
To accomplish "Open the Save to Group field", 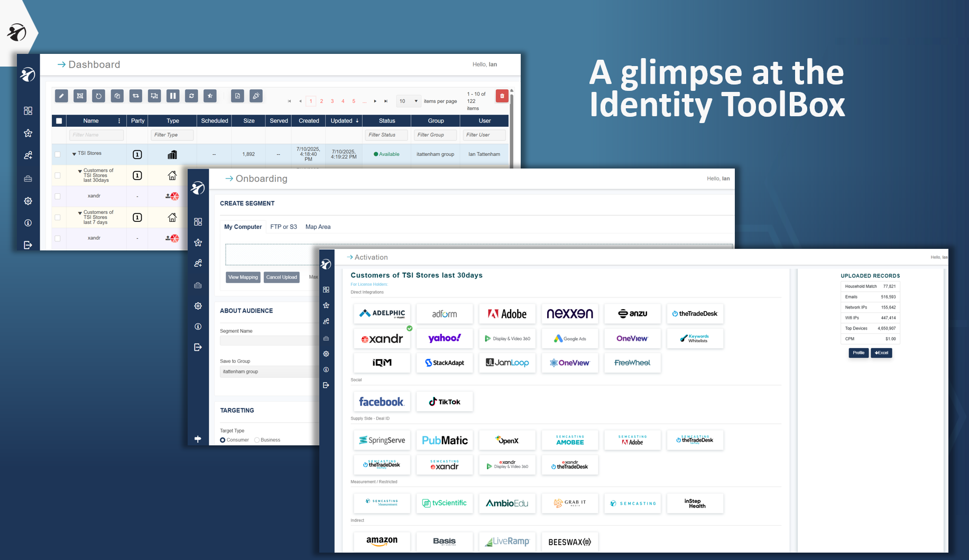I will (270, 371).
